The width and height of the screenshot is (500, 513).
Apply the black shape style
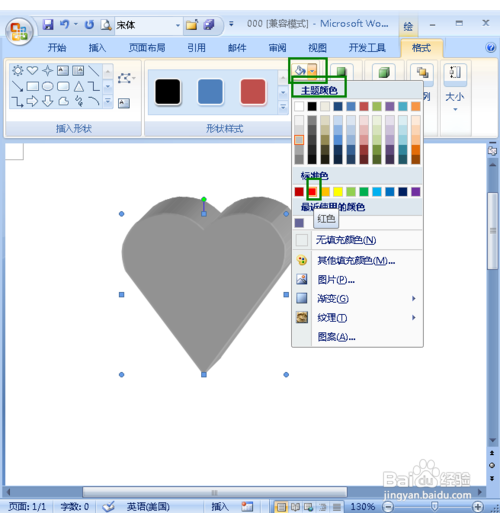[168, 92]
